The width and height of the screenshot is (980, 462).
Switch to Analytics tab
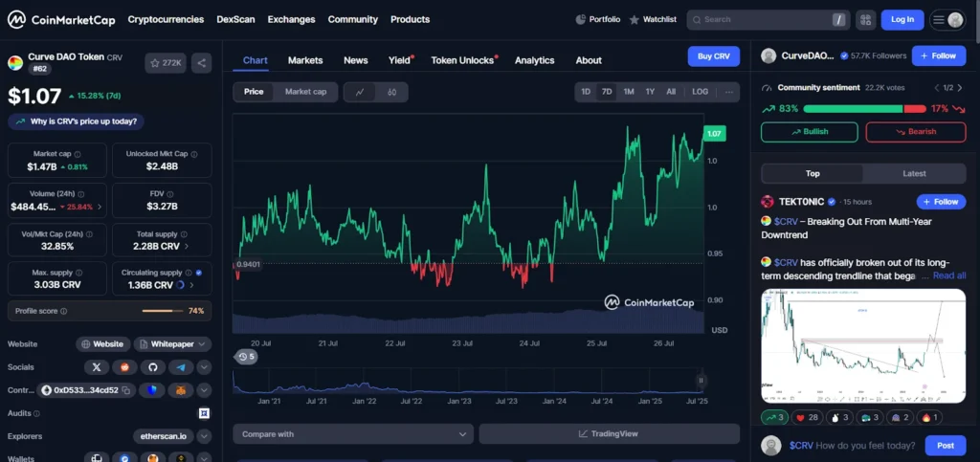[534, 60]
